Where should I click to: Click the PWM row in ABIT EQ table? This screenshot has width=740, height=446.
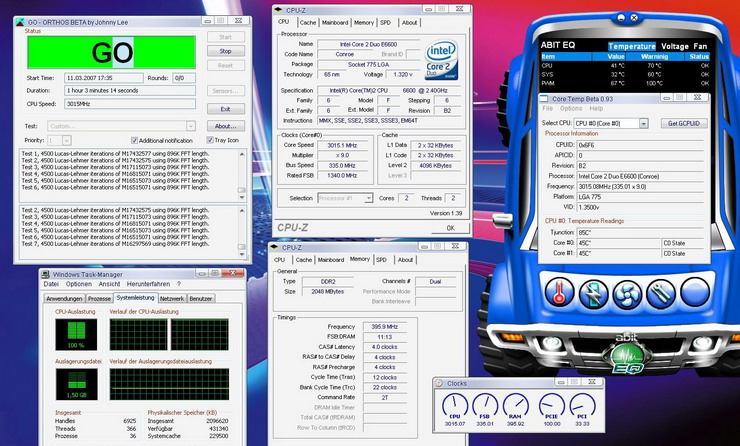624,84
